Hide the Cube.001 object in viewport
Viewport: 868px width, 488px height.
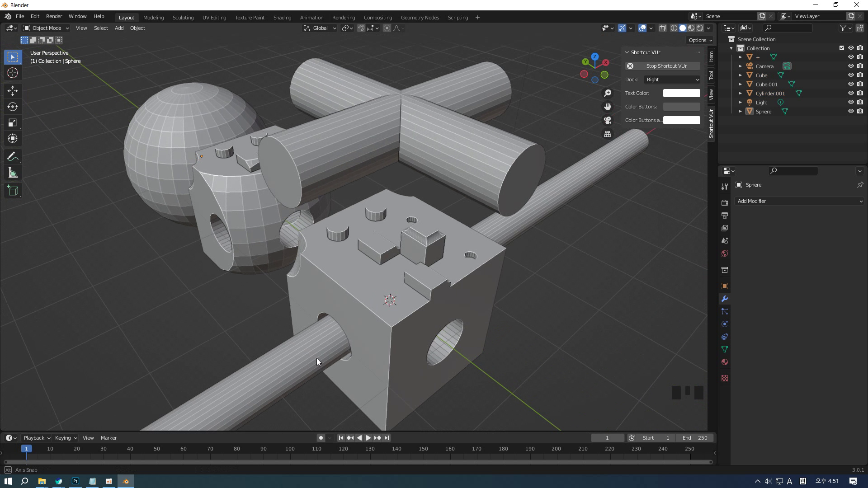pyautogui.click(x=850, y=84)
